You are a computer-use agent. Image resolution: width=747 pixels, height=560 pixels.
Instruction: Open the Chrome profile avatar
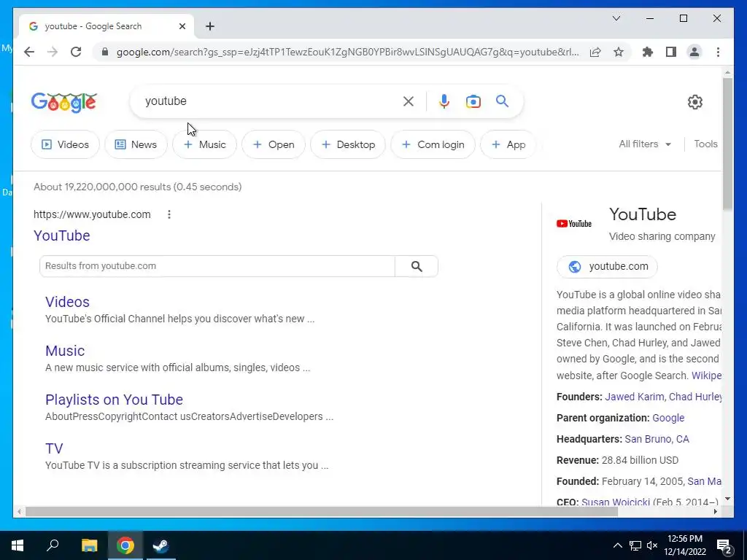694,52
